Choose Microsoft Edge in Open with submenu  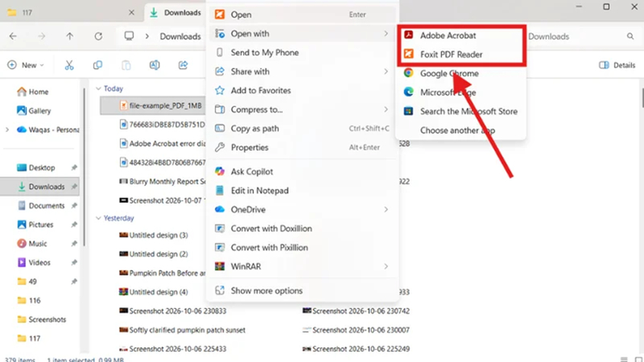(460, 92)
